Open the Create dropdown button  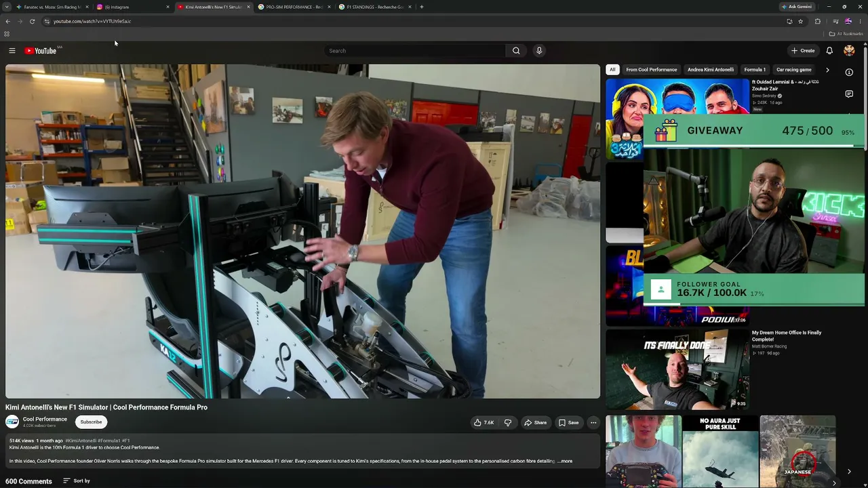[803, 51]
